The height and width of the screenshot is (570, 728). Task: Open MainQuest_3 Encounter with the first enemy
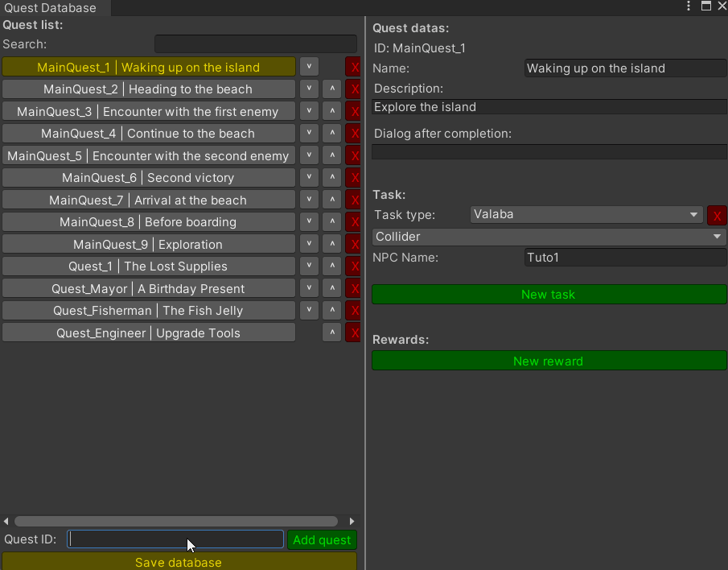pyautogui.click(x=149, y=111)
